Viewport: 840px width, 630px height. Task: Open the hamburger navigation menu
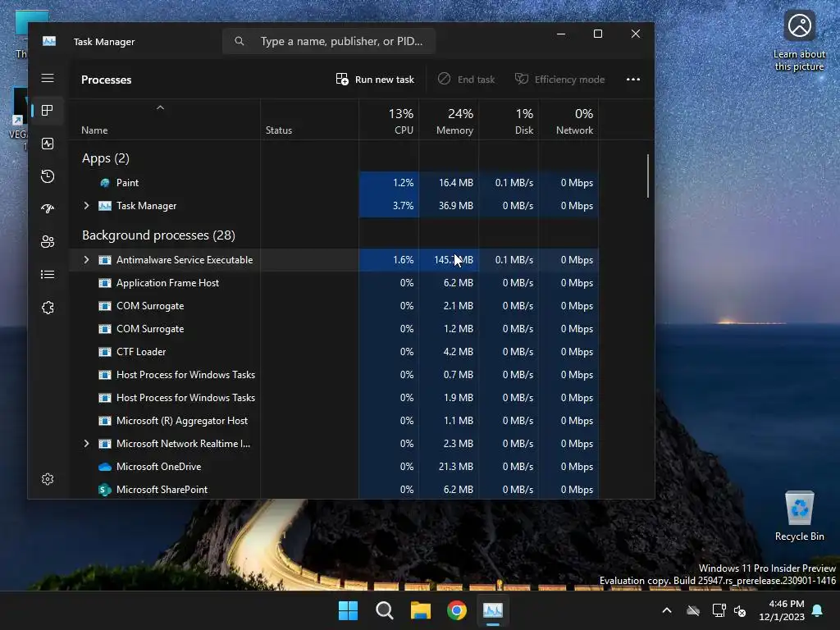(48, 78)
